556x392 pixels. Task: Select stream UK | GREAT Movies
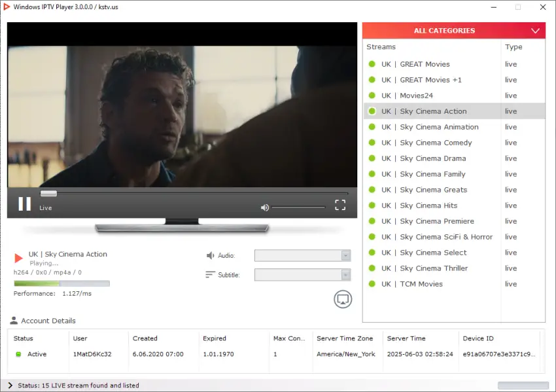coord(454,64)
